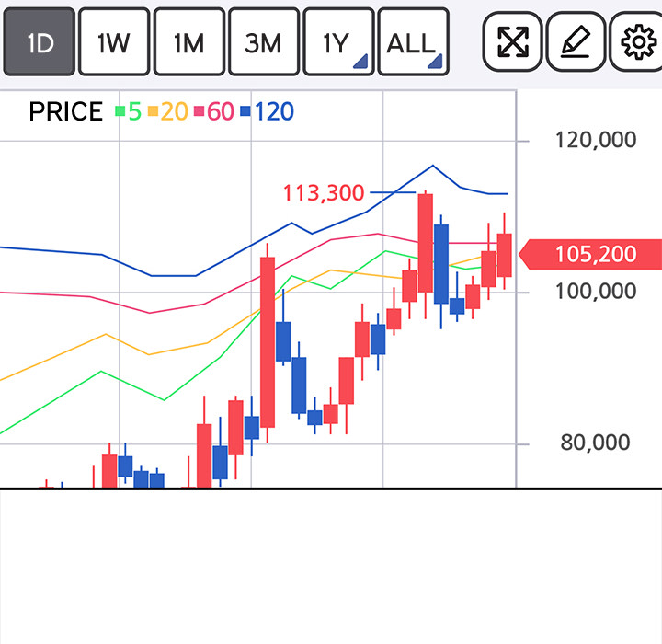The height and width of the screenshot is (644, 662).
Task: Open chart settings gear
Action: point(638,41)
